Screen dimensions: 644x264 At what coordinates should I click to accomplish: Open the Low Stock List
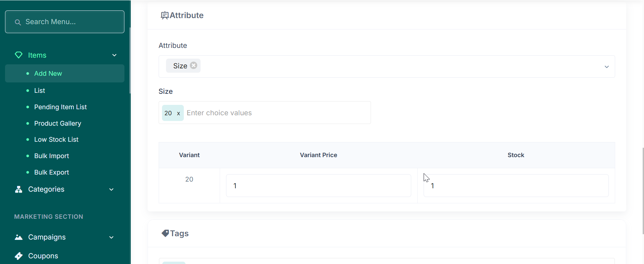tap(56, 139)
